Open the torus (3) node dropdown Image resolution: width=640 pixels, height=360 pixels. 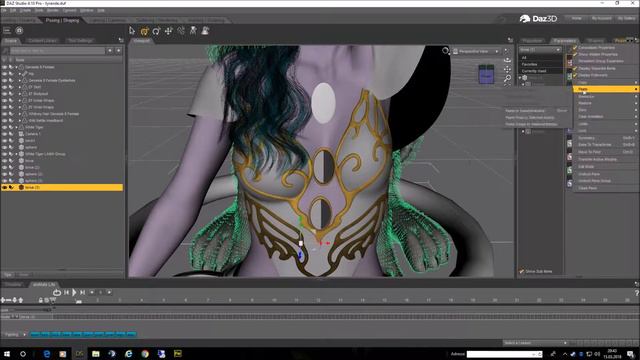pyautogui.click(x=540, y=50)
